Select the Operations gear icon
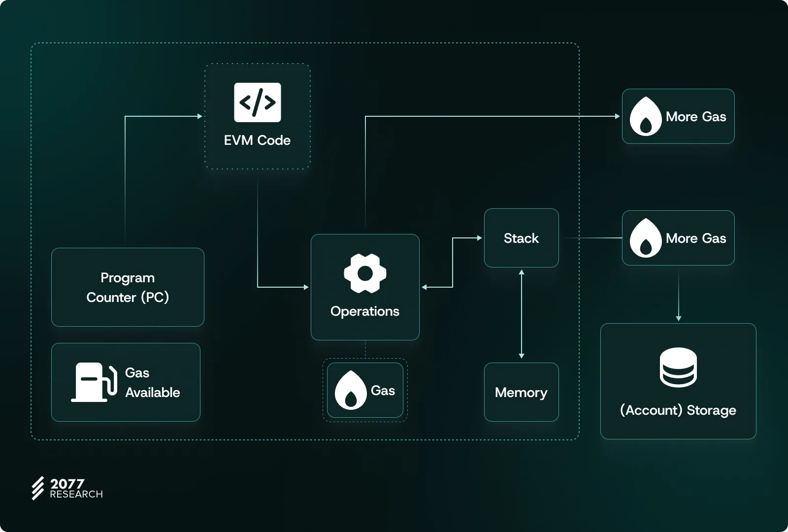 point(365,273)
